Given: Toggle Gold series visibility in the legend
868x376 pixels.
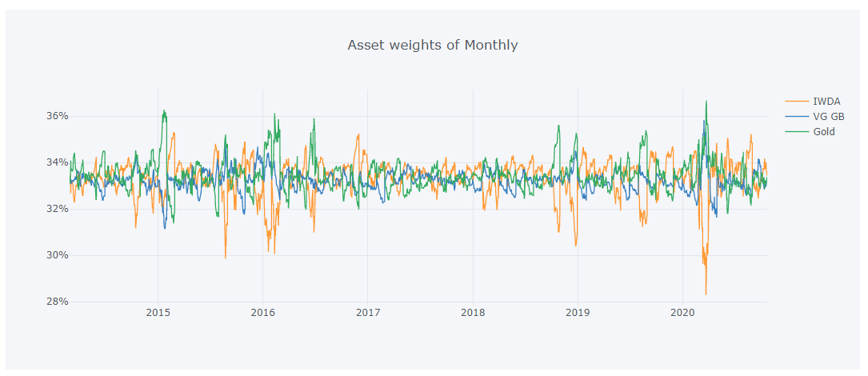Looking at the screenshot, I should click(824, 131).
